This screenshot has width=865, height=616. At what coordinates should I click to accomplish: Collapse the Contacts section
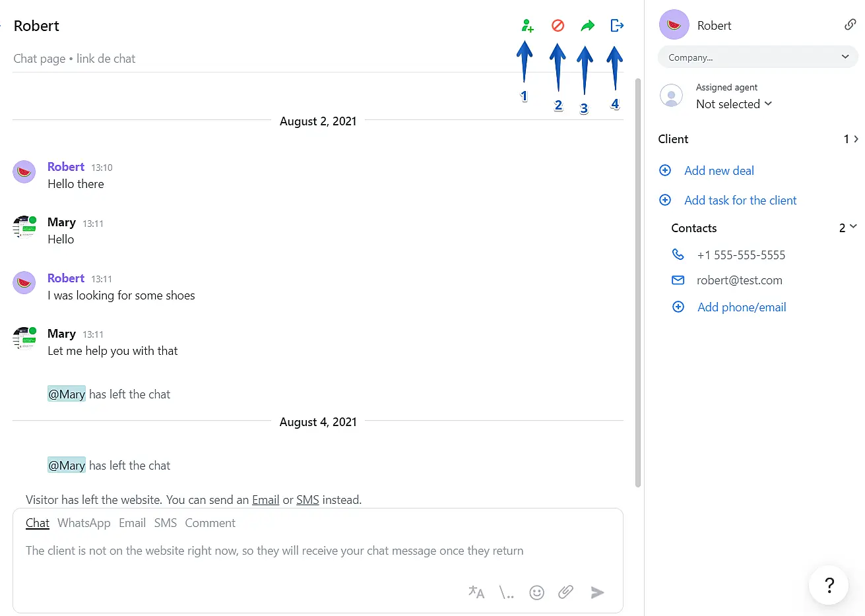coord(853,228)
